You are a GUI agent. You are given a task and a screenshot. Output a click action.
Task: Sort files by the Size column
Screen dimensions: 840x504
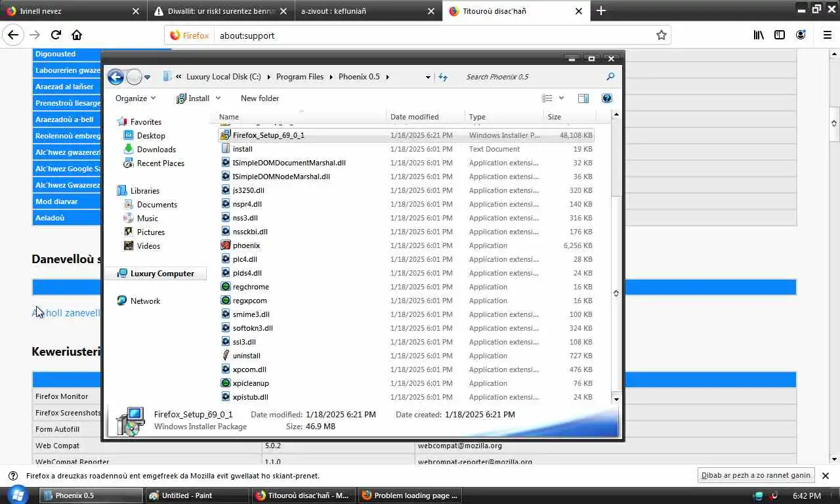570,117
